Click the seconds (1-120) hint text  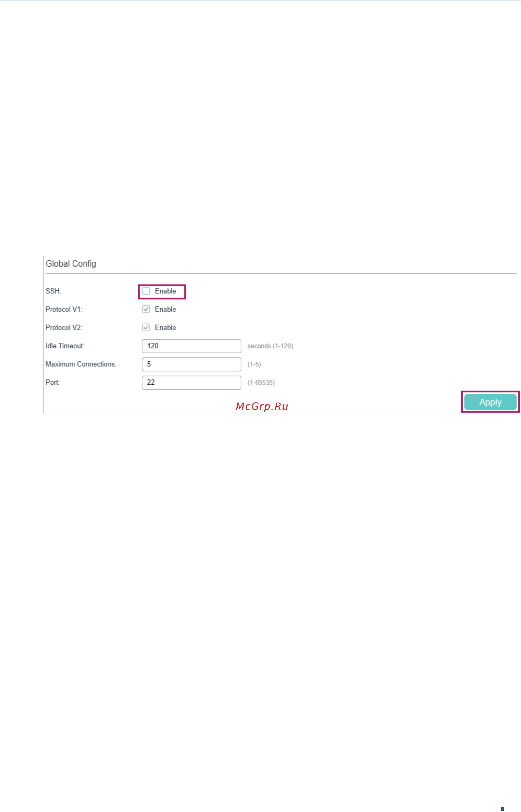[x=270, y=346]
